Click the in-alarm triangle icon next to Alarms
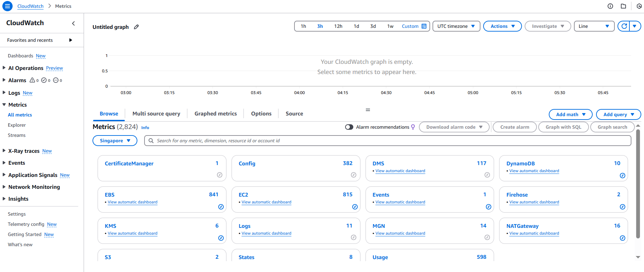The image size is (644, 272). (32, 80)
